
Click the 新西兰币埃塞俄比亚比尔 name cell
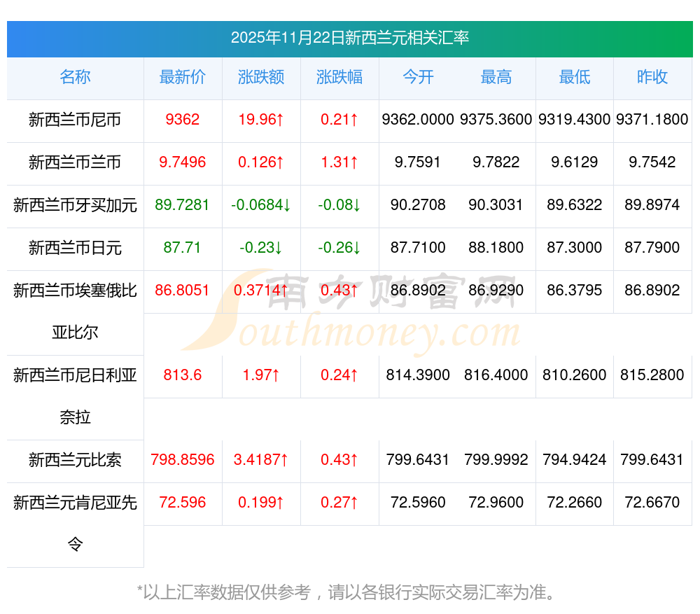75,311
